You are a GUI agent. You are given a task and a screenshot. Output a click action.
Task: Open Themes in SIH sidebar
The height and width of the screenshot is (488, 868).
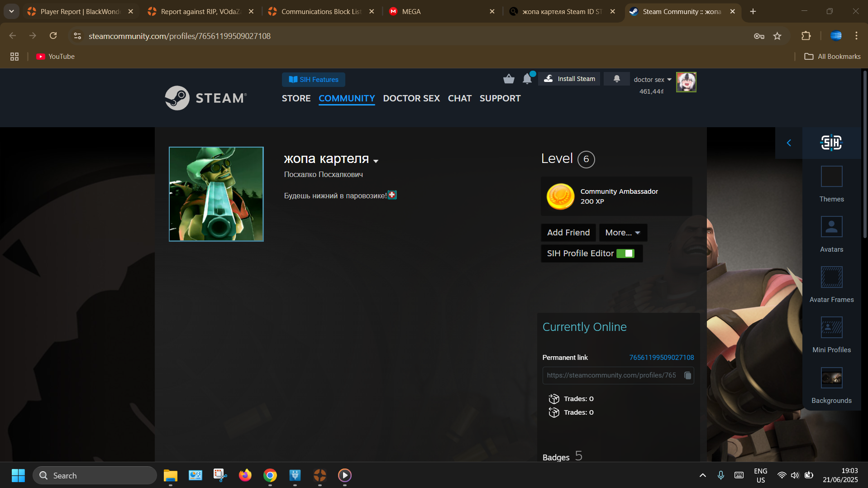click(831, 184)
